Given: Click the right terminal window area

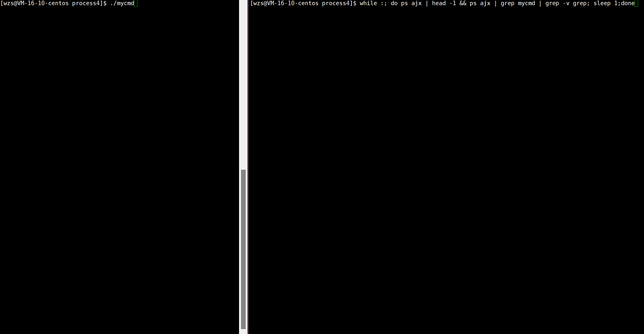Looking at the screenshot, I should click(x=445, y=167).
